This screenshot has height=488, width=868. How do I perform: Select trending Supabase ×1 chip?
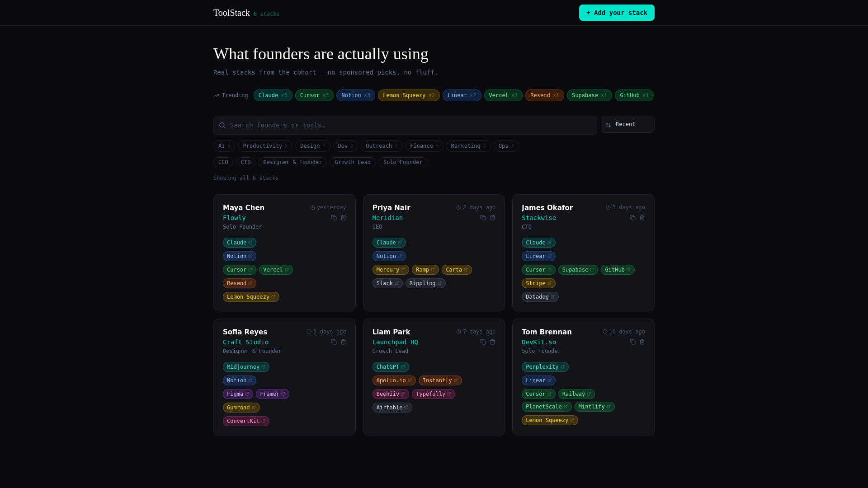coord(590,95)
